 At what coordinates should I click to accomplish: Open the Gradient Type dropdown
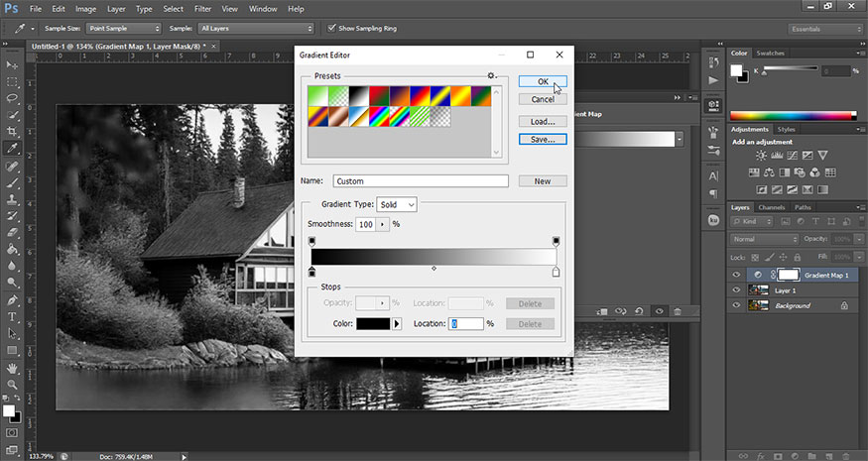coord(397,204)
